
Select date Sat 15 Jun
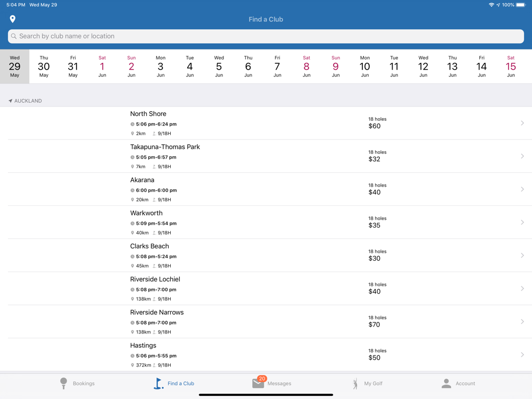pos(511,66)
